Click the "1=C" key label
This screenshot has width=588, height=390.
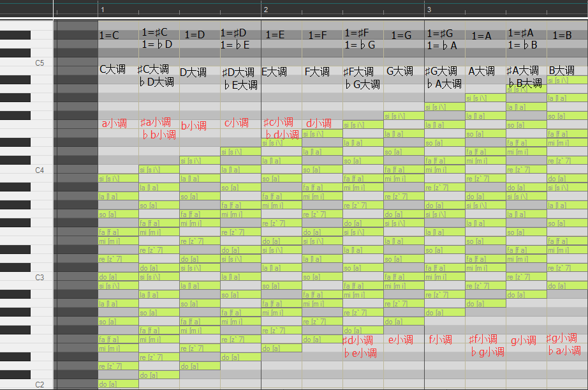[x=109, y=35]
